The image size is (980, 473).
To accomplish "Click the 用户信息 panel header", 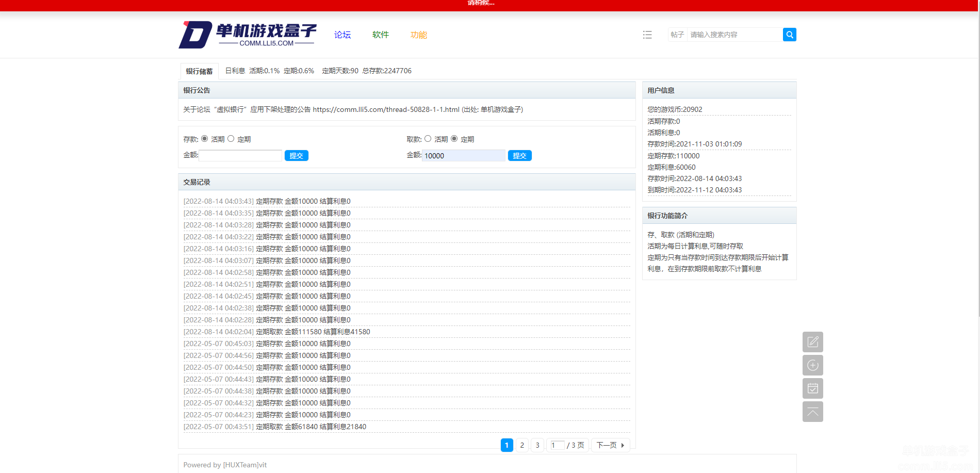I will pyautogui.click(x=720, y=90).
